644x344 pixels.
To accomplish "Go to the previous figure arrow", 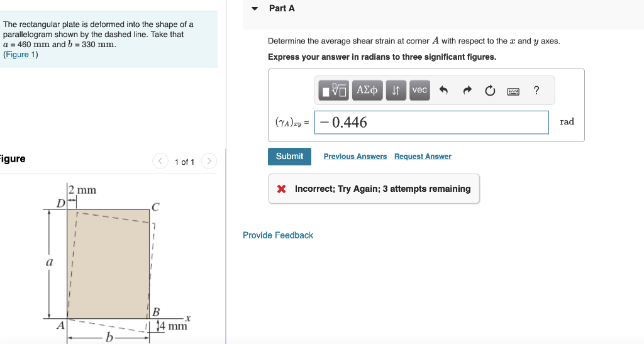I will click(x=160, y=161).
